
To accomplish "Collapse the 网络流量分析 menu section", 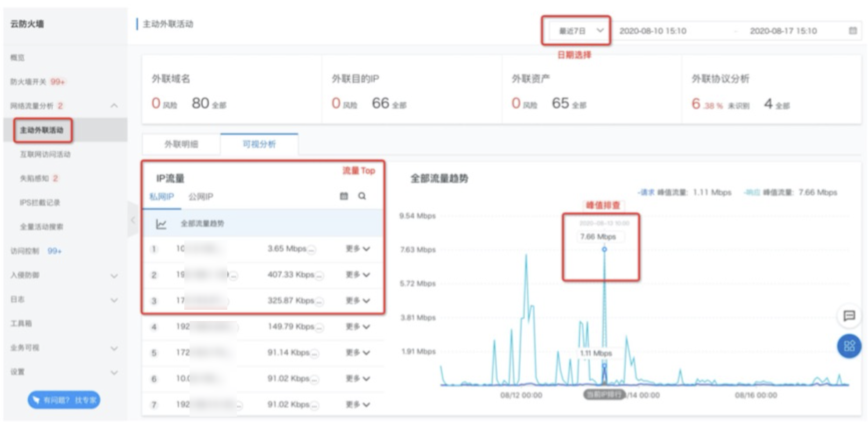I will [x=114, y=106].
